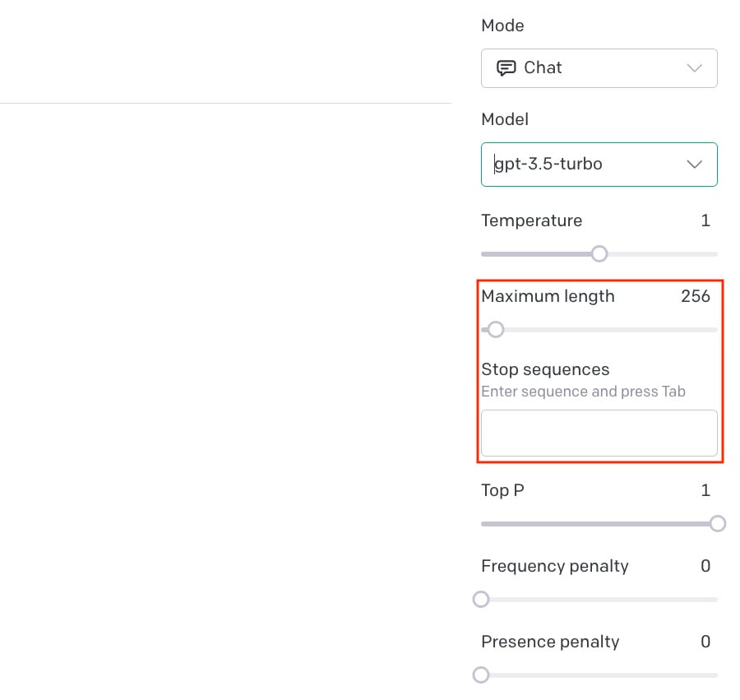Click the Top P value number
The width and height of the screenshot is (740, 700).
pyautogui.click(x=705, y=490)
